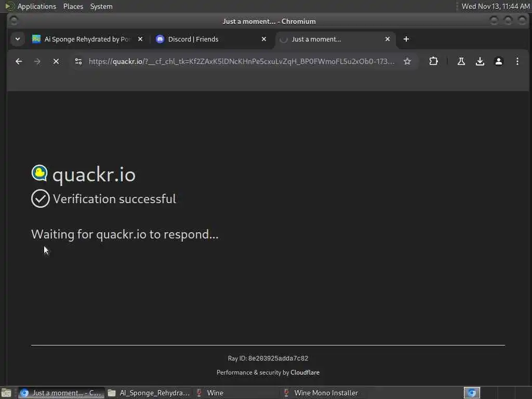The width and height of the screenshot is (532, 399).
Task: Click the clock showing Wed Nov 13
Action: (x=495, y=6)
